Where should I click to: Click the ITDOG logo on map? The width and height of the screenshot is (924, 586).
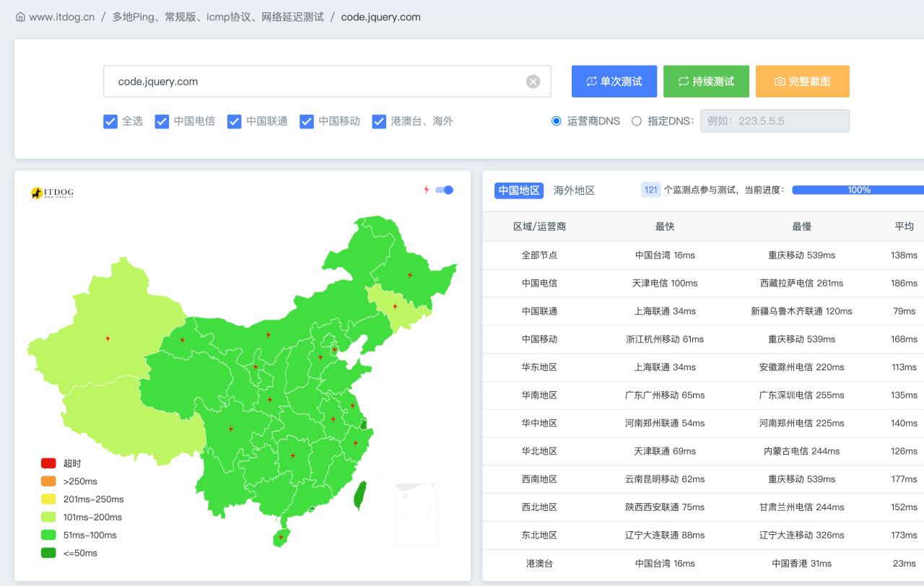click(x=52, y=193)
